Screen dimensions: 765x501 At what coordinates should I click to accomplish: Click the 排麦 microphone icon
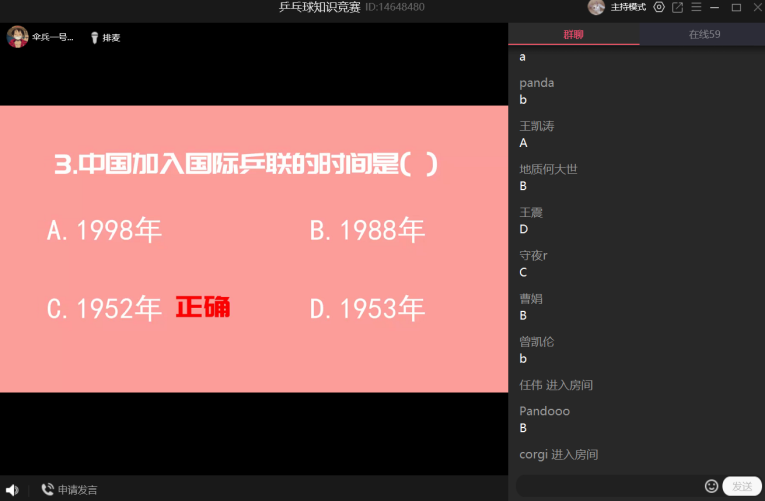93,38
